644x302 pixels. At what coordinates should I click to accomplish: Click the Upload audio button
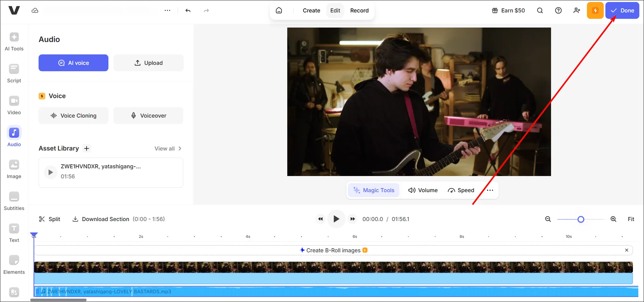tap(148, 63)
